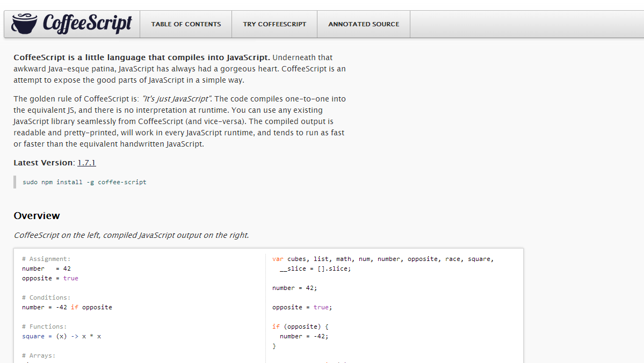Screen dimensions: 644x363
Task: Click the 'square = (x) -> x * x' line
Action: pyautogui.click(x=62, y=336)
